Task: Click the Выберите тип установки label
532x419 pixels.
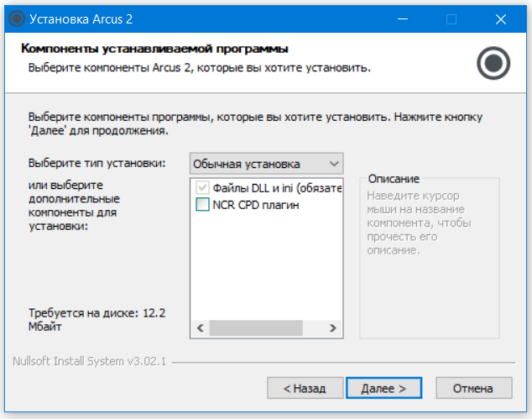Action: click(96, 164)
